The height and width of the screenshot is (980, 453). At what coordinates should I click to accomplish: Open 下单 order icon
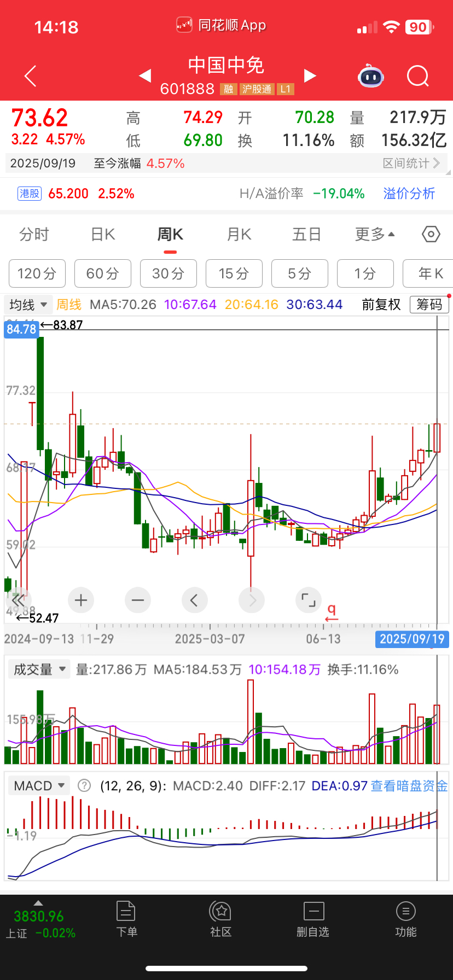pyautogui.click(x=126, y=920)
